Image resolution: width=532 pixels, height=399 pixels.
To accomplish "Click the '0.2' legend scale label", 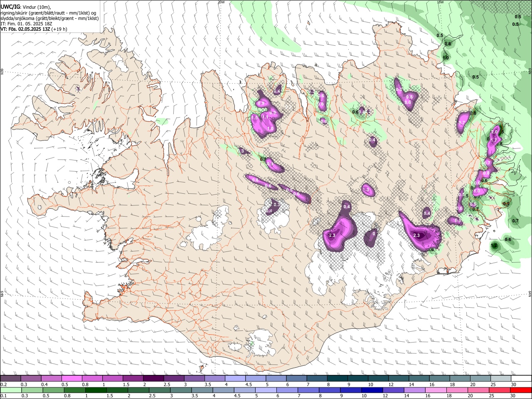I will pyautogui.click(x=3, y=384).
